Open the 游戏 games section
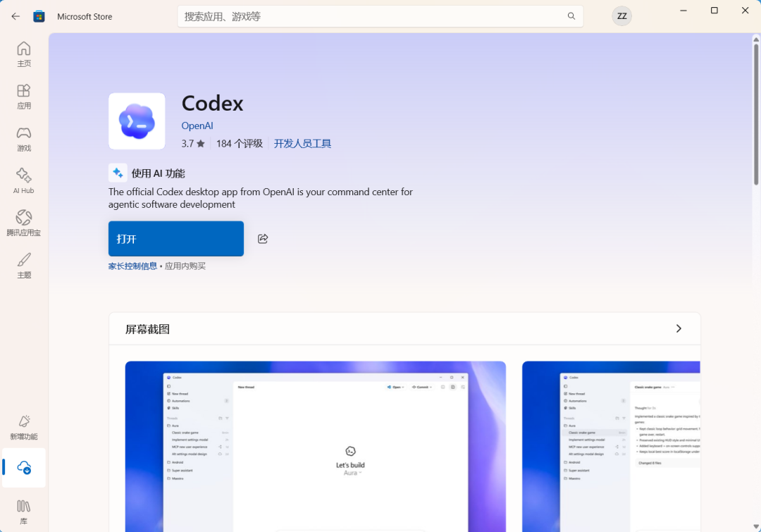Screen dimensions: 761x532 [24, 139]
